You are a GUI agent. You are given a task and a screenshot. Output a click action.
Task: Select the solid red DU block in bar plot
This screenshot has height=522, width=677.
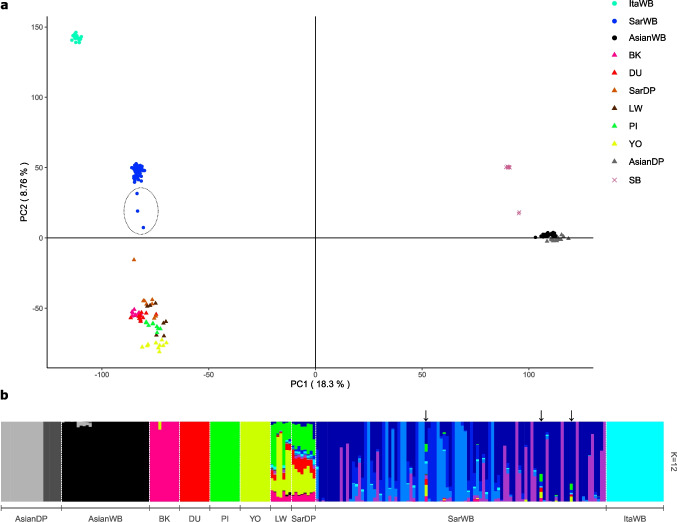pos(194,461)
